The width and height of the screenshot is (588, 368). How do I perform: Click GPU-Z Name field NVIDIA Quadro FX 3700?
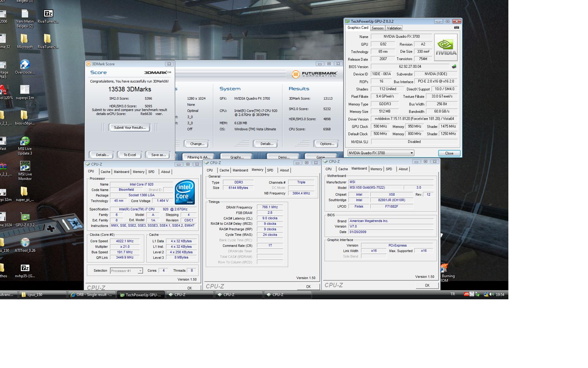tap(401, 36)
